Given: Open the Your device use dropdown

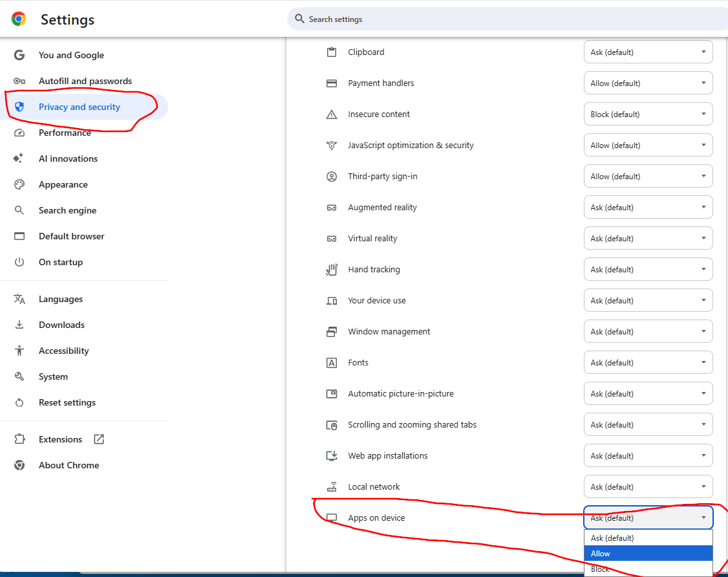Looking at the screenshot, I should [648, 301].
